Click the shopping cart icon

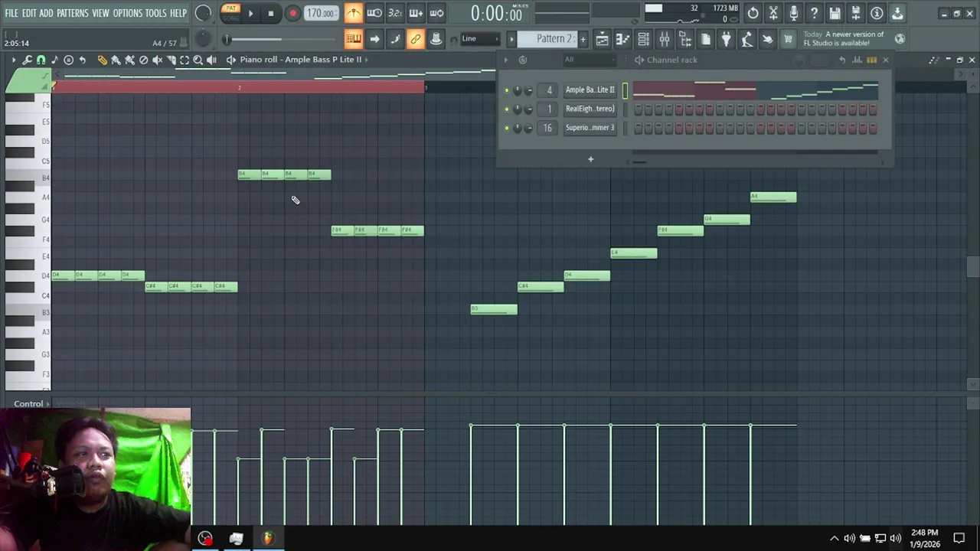click(789, 39)
